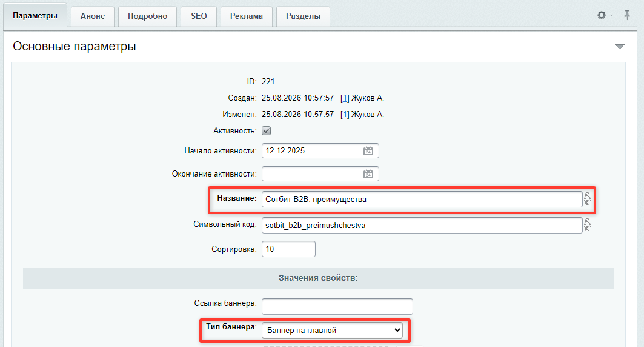Click the Создан date 25.08.2026 10:57:57
This screenshot has width=644, height=347.
click(298, 98)
